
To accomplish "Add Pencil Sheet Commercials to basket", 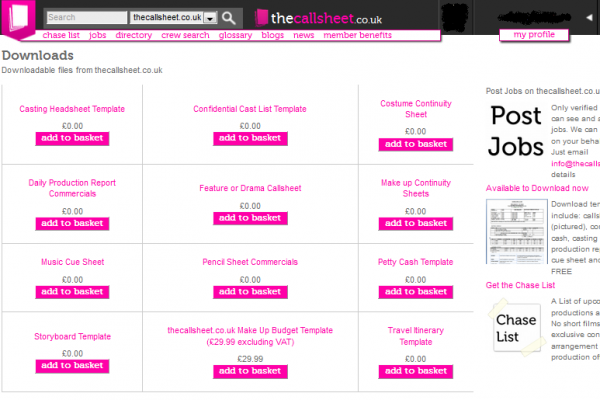I will pos(250,292).
